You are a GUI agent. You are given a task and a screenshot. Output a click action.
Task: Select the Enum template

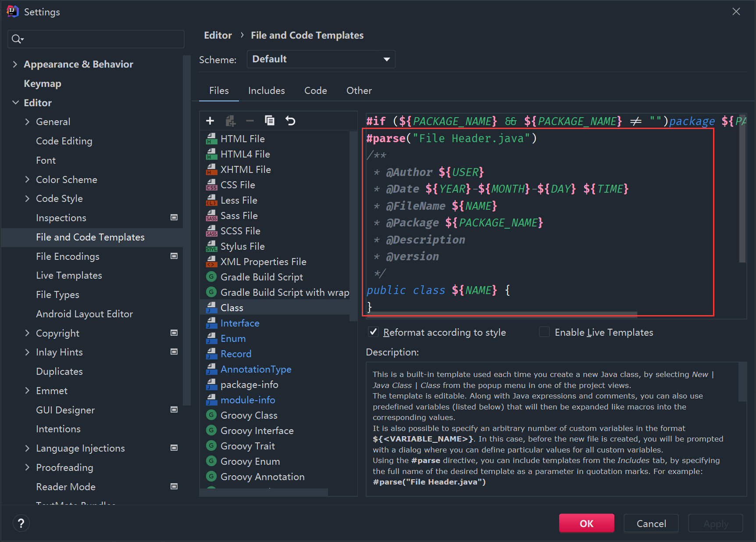coord(233,338)
